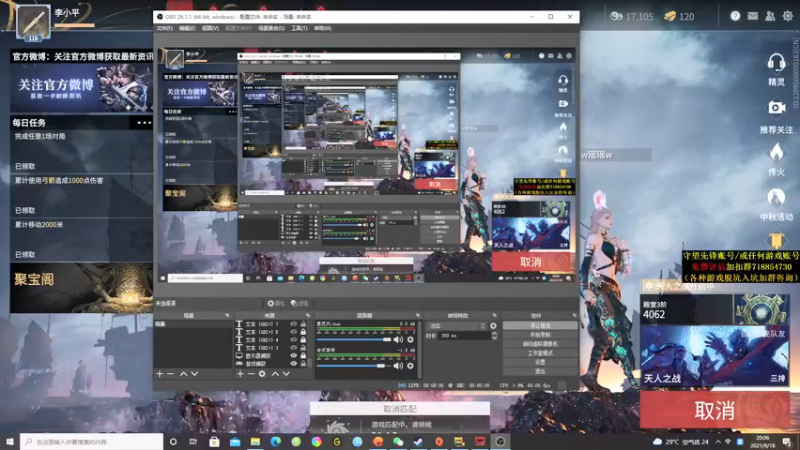This screenshot has height=450, width=800.
Task: Open 滤镜 filters button above docks
Action: [x=299, y=304]
